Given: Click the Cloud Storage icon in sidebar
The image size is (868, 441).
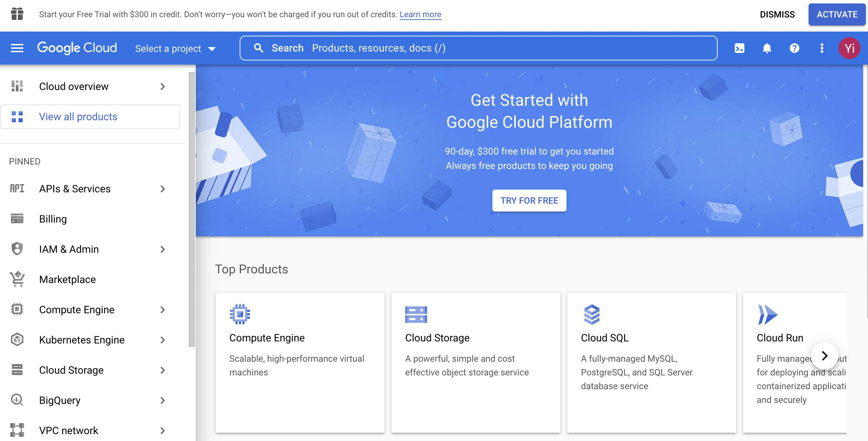Looking at the screenshot, I should 17,370.
